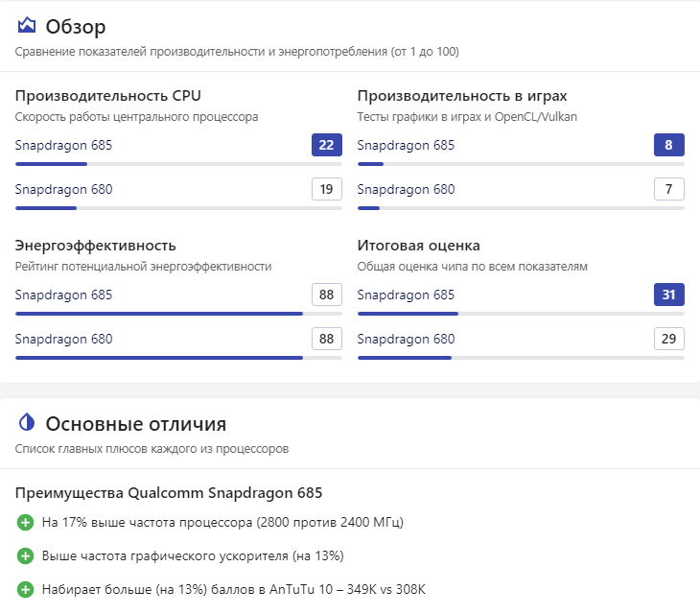Click Snapdragon 685 efficiency score 88

[x=327, y=295]
